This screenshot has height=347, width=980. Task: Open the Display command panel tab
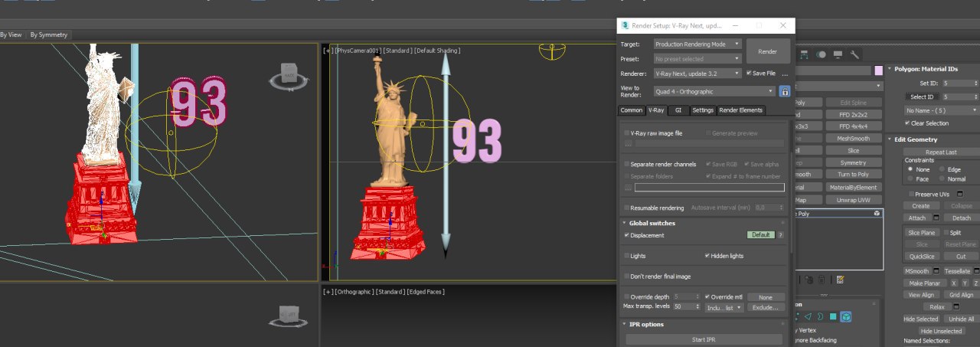pyautogui.click(x=838, y=54)
